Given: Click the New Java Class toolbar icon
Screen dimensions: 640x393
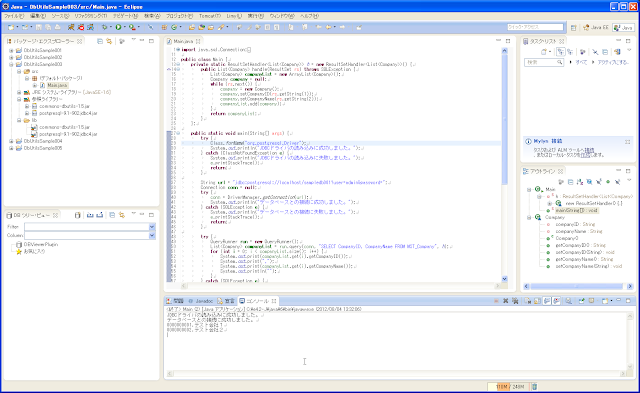Looking at the screenshot, I should pyautogui.click(x=174, y=27).
